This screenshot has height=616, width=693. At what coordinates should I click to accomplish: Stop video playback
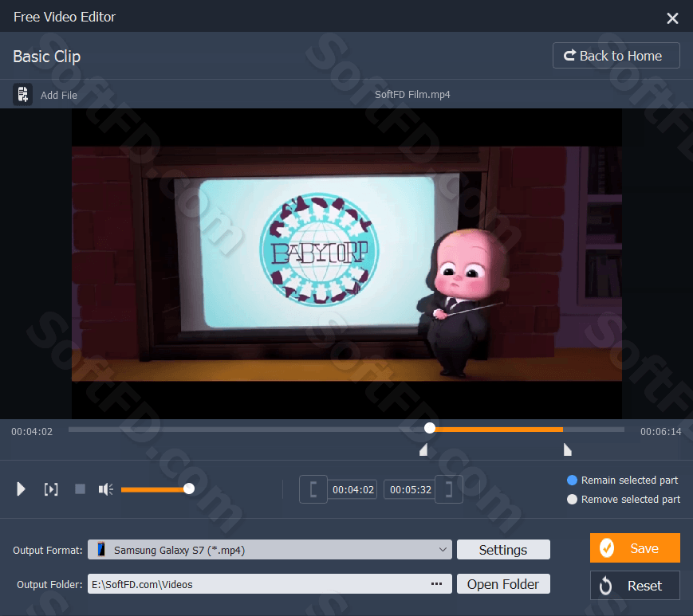[x=80, y=488]
